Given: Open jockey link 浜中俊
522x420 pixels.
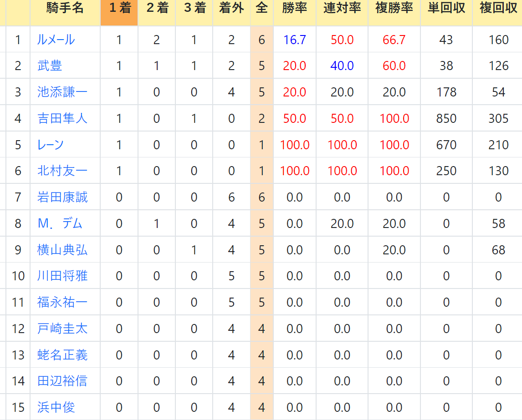Looking at the screenshot, I should coord(56,407).
